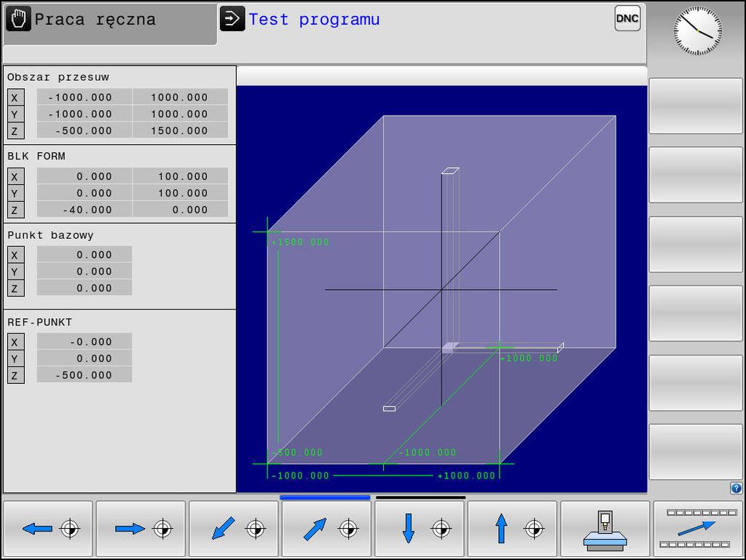Click the BLK FORM heading
This screenshot has width=746, height=560.
point(36,156)
